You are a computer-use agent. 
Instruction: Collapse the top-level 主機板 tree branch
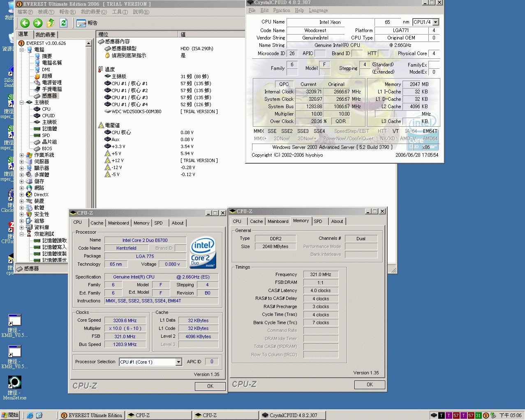point(22,102)
